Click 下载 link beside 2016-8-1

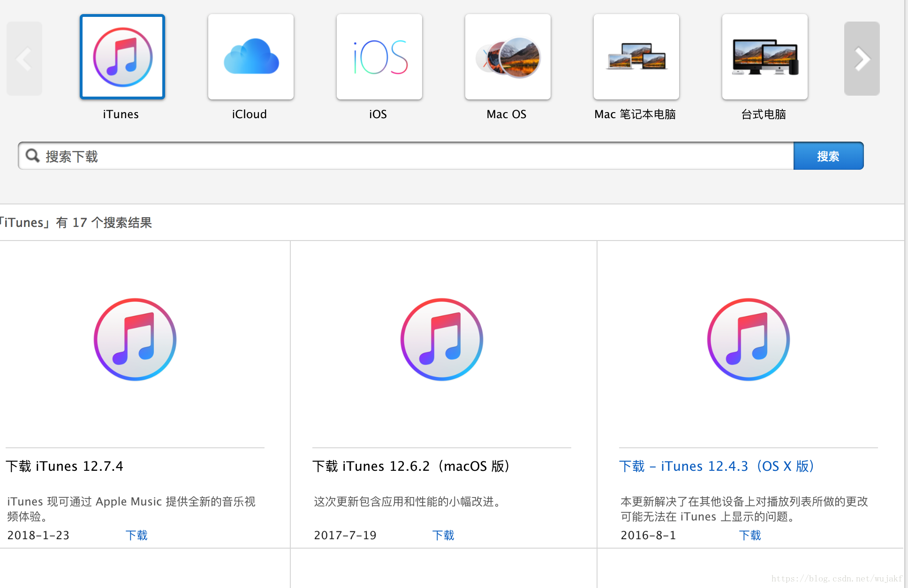pyautogui.click(x=750, y=535)
